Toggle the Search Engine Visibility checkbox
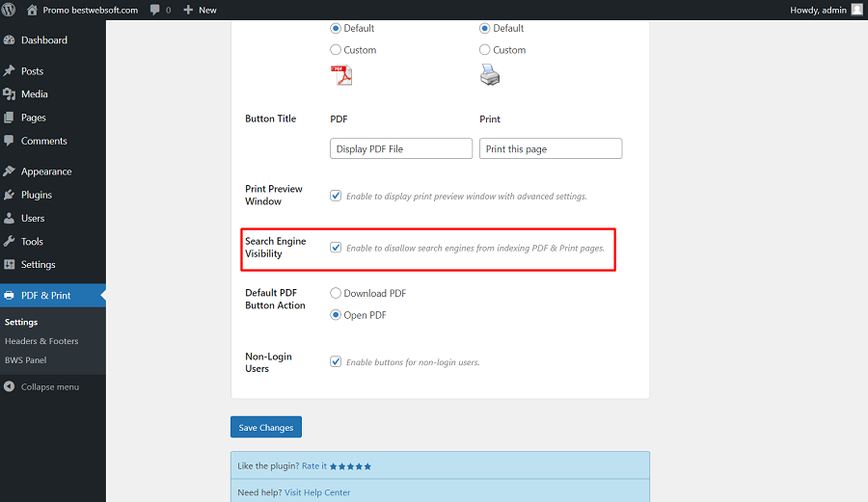This screenshot has width=868, height=502. 336,247
